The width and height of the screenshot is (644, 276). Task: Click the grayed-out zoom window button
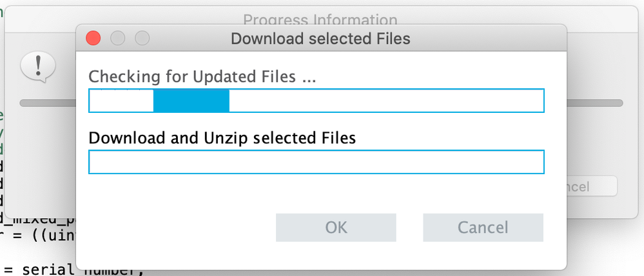pyautogui.click(x=142, y=39)
